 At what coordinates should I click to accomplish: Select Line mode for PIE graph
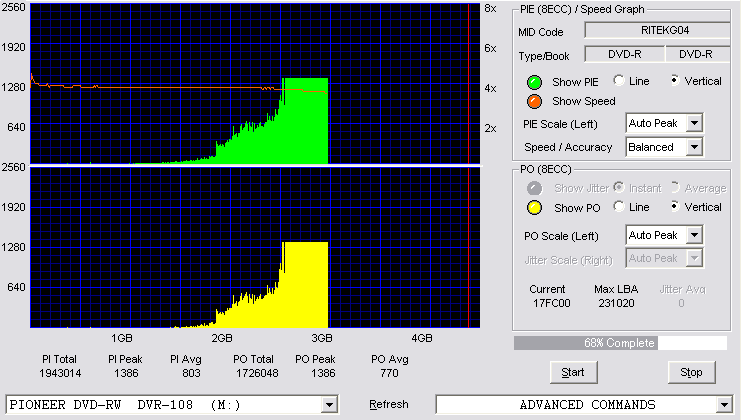618,80
